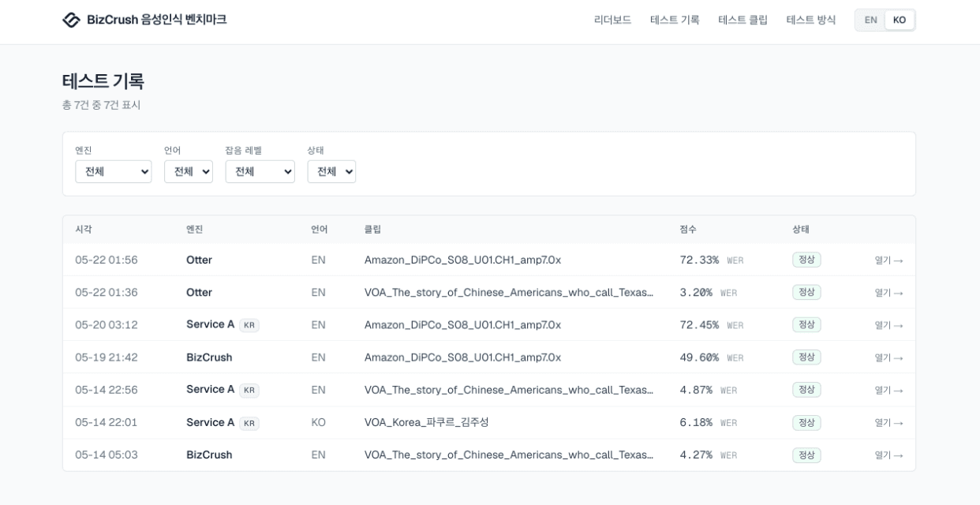Click the BizCrush 음성인식 벤치마크 title

pos(157,20)
